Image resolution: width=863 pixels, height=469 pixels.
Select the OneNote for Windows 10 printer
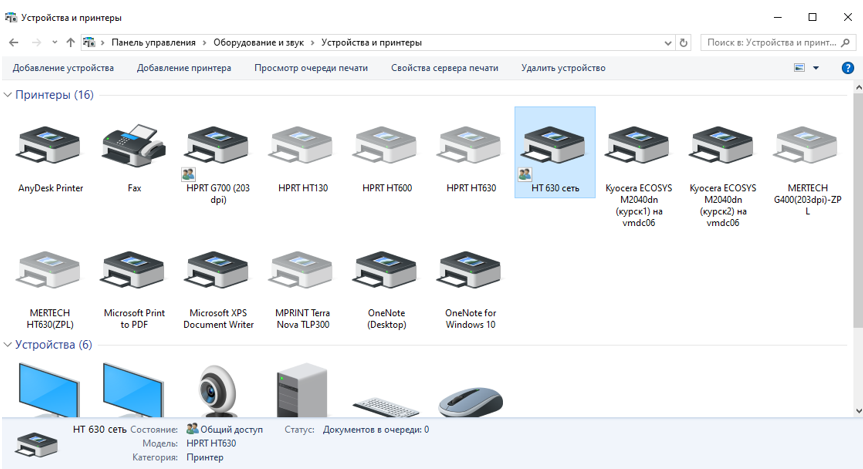[470, 273]
